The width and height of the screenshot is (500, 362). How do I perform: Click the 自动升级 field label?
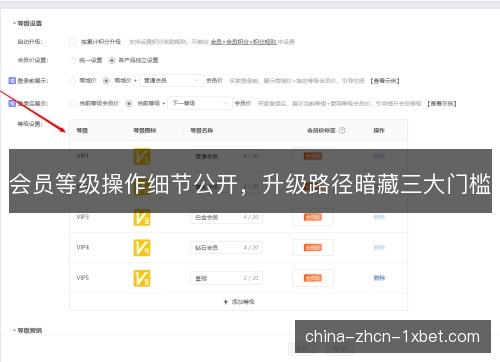coord(30,42)
